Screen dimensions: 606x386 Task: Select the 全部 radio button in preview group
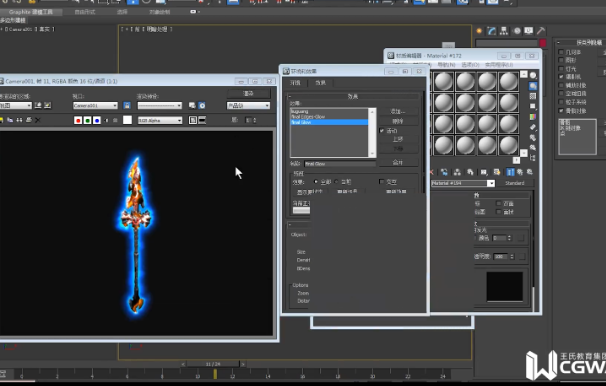pos(316,182)
